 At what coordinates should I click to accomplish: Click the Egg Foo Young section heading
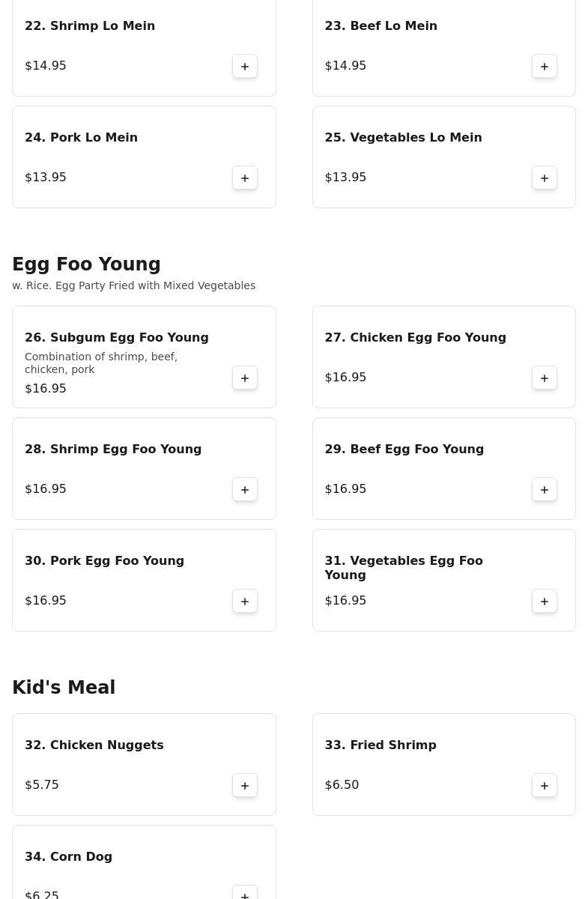(86, 264)
